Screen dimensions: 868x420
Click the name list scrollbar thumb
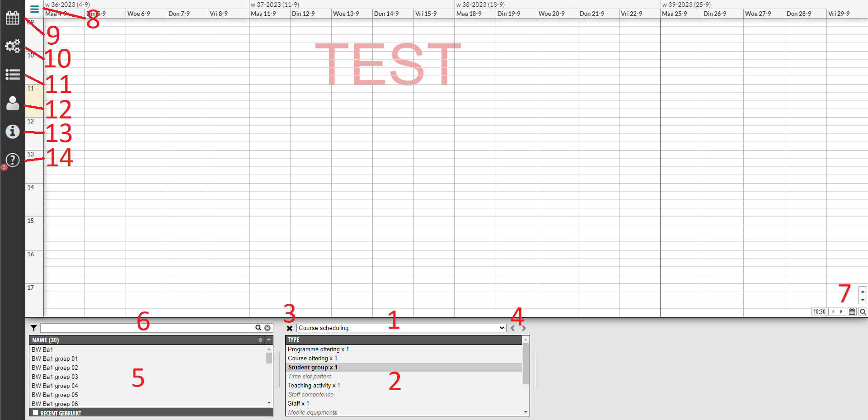(269, 358)
